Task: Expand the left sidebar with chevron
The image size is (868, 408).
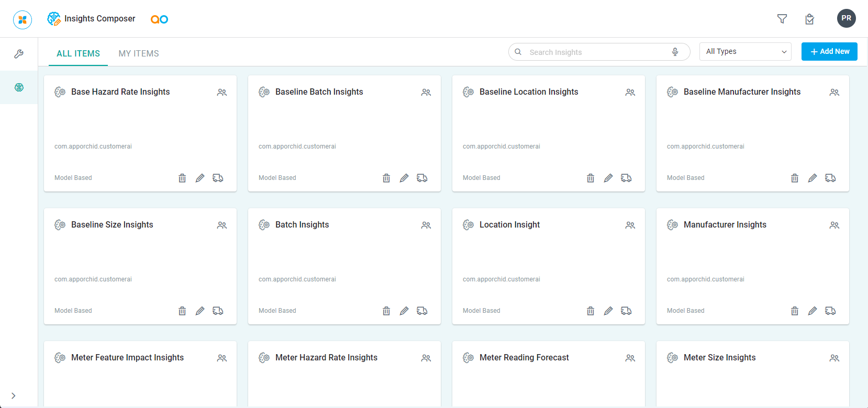Action: pos(14,395)
